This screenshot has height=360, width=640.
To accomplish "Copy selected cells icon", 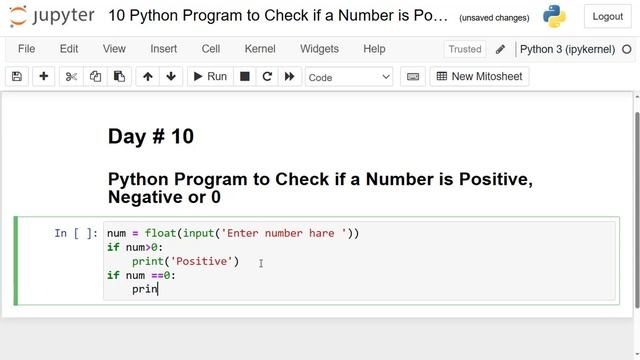I will [95, 76].
